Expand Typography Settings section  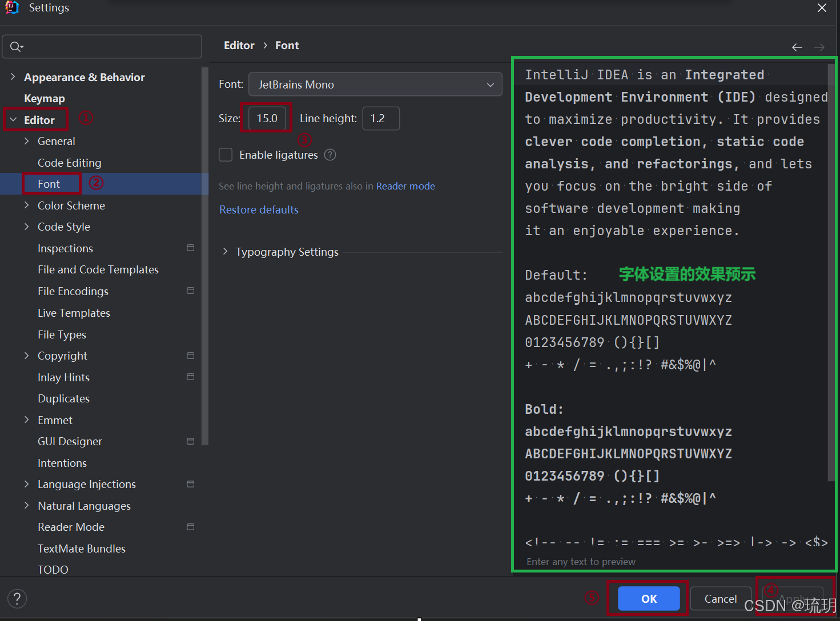225,252
